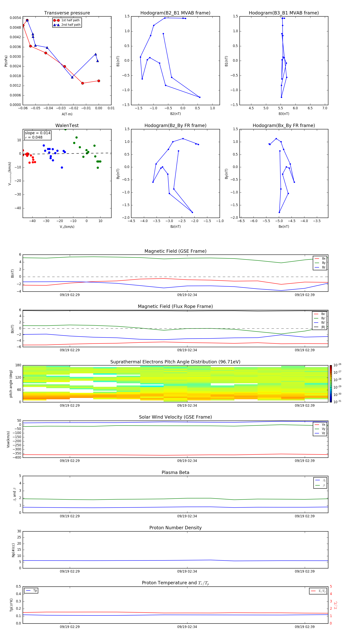Select By in the GSE magnetic field legend
The width and height of the screenshot is (351, 644).
coord(320,263)
